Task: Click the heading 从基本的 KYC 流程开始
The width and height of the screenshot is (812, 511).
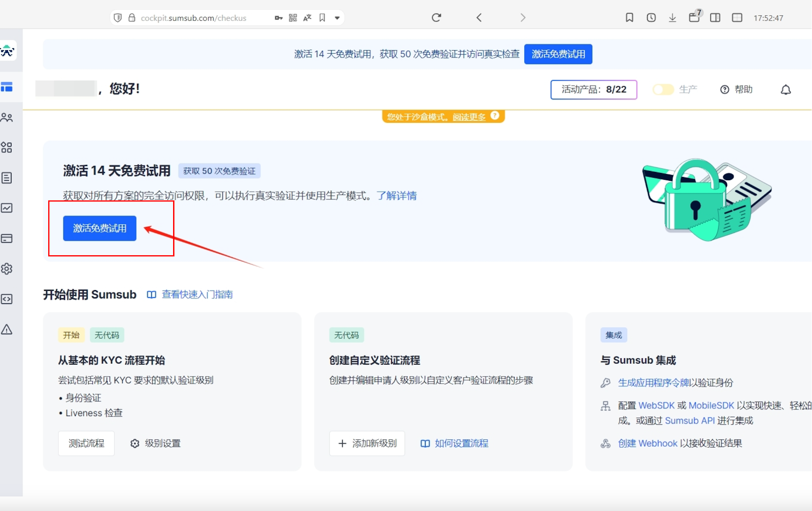Action: pos(112,360)
